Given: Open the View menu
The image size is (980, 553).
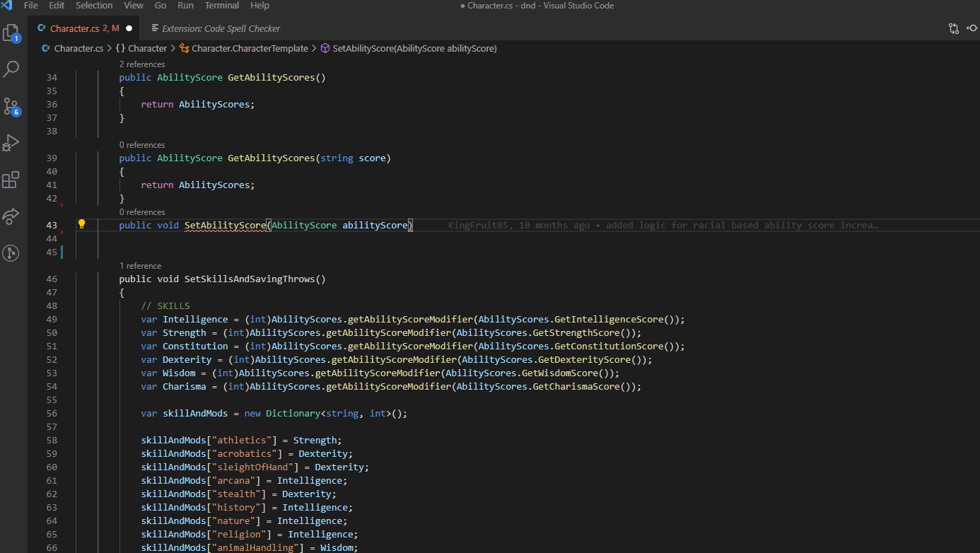Looking at the screenshot, I should click(134, 6).
